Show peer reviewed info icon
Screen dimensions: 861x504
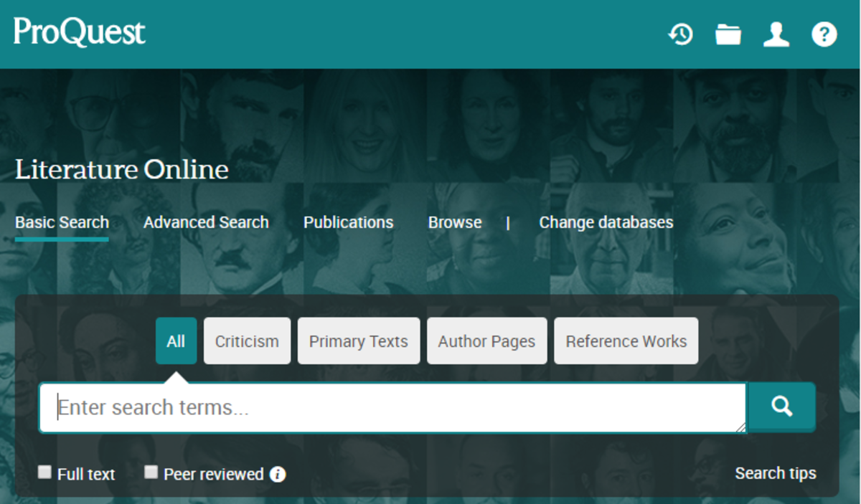pyautogui.click(x=278, y=474)
